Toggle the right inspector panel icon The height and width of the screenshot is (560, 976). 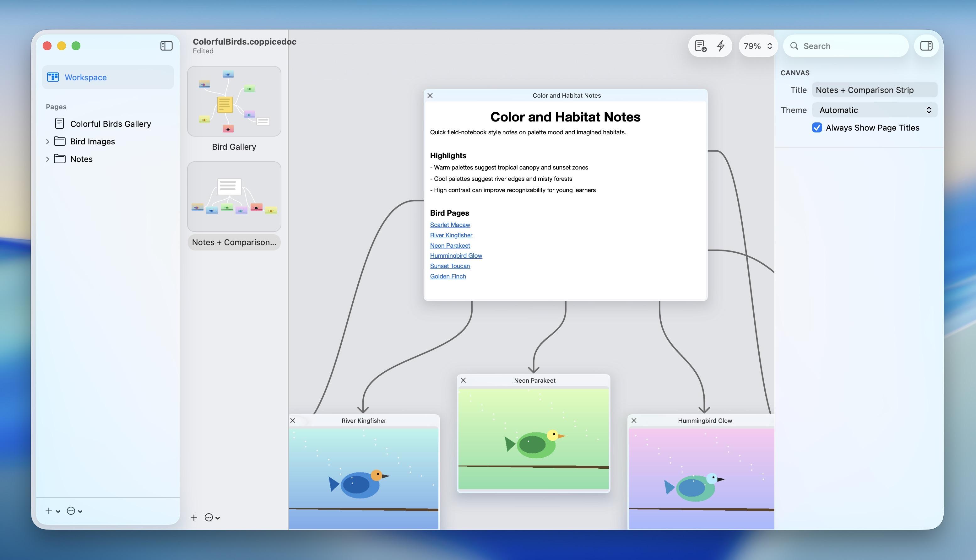tap(926, 46)
